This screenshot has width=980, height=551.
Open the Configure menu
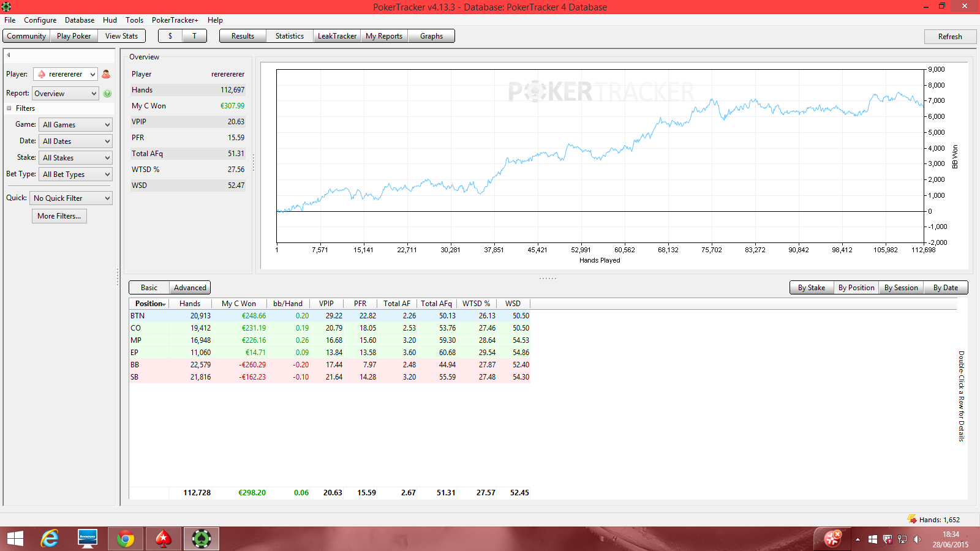[40, 20]
